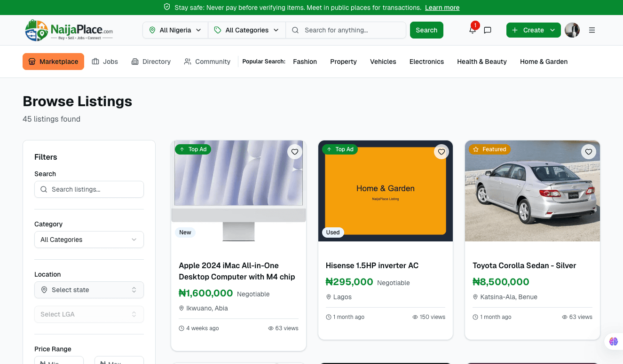Open the hamburger menu icon
The width and height of the screenshot is (623, 364).
coord(592,30)
